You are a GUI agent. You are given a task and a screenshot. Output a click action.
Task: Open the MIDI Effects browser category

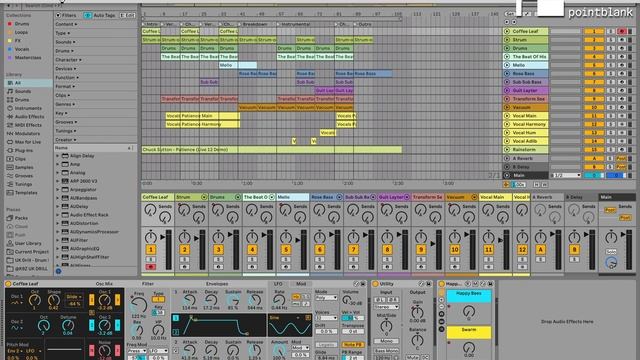(28, 125)
